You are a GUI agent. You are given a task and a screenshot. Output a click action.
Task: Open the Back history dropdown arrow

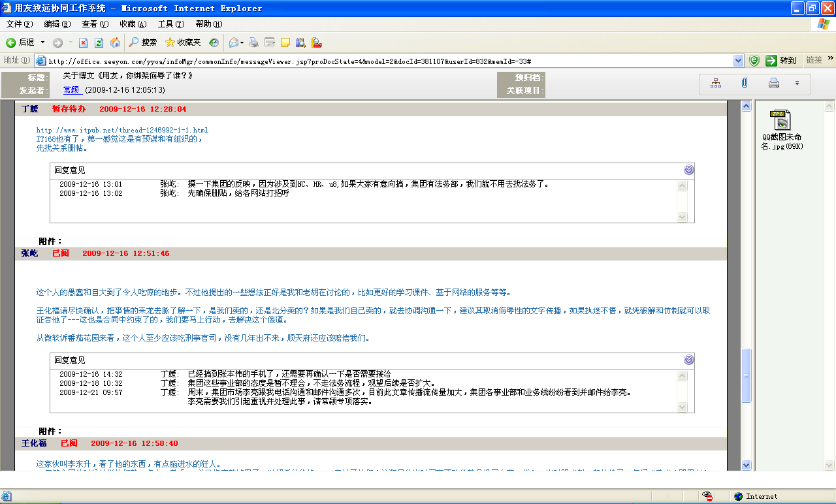click(x=43, y=42)
